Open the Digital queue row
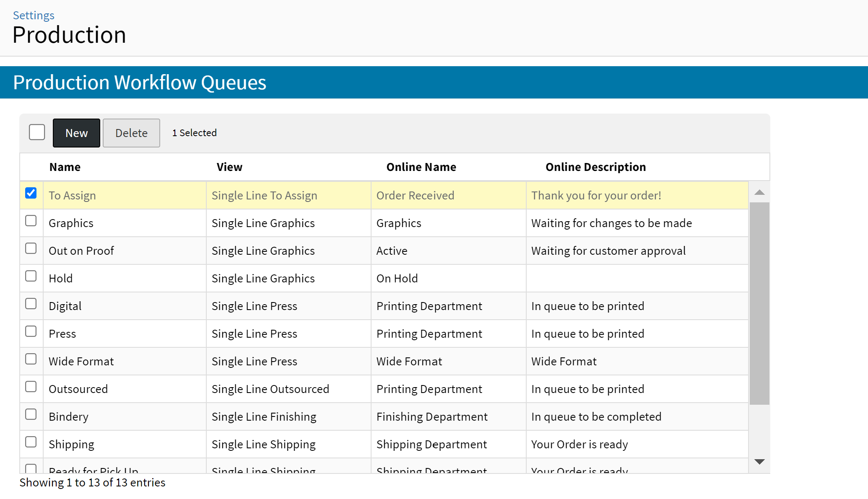 pos(65,306)
